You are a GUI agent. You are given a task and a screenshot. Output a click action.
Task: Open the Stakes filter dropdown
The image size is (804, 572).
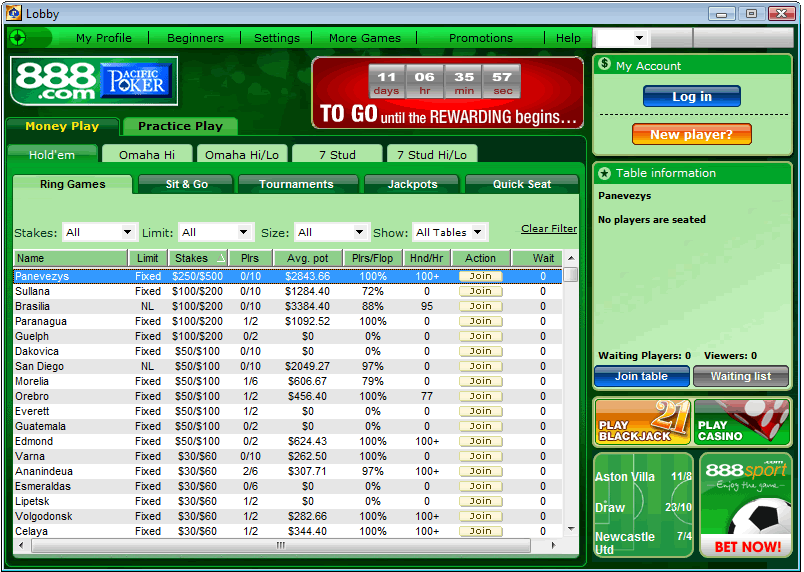point(99,232)
